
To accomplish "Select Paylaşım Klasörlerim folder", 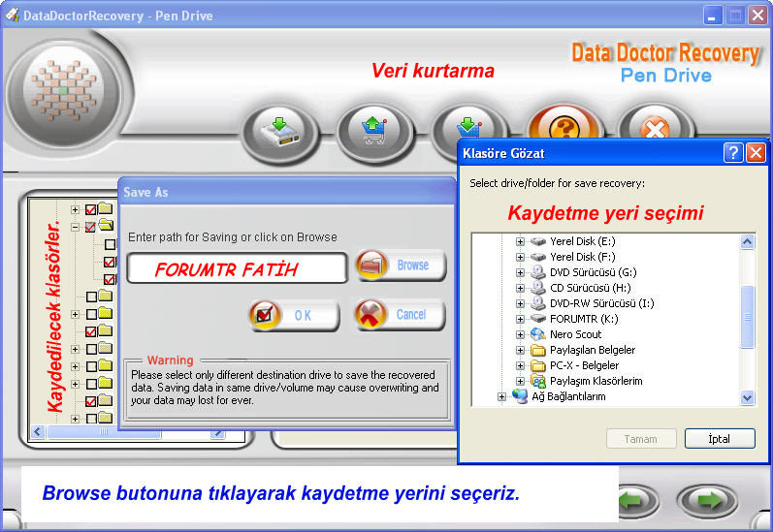I will (596, 381).
